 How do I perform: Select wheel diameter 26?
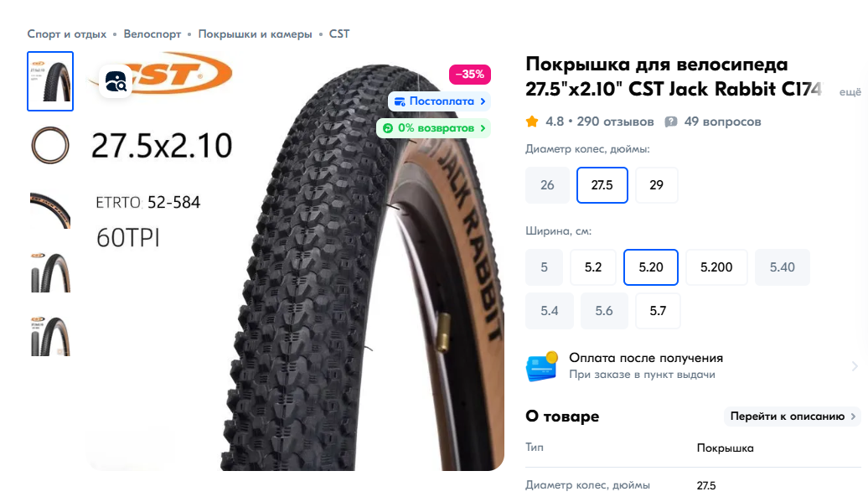coord(547,185)
